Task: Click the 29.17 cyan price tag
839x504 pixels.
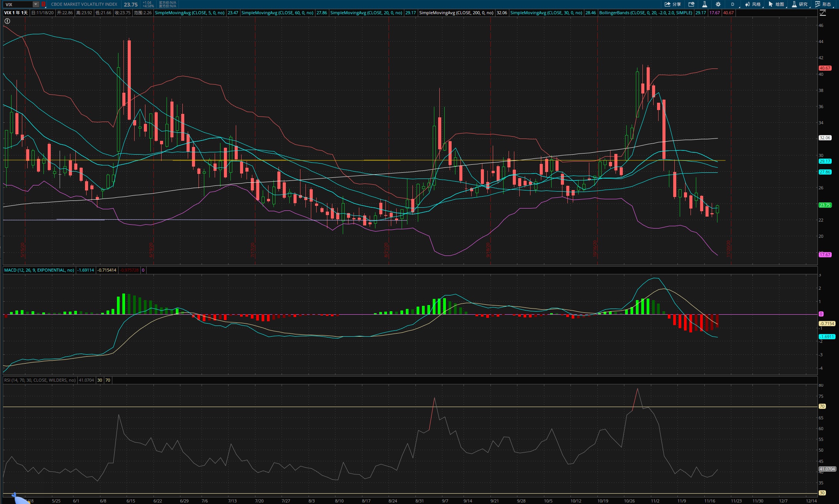Action: click(825, 161)
